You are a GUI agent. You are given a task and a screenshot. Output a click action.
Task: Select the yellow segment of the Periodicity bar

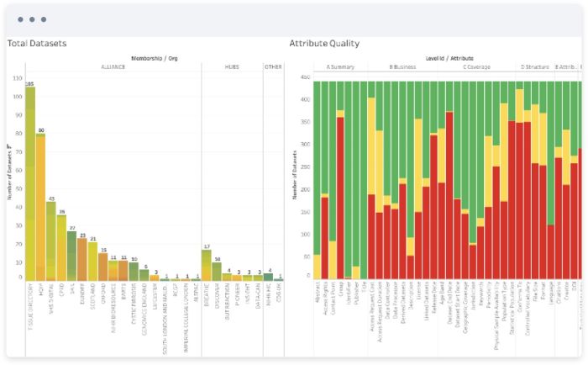[x=488, y=172]
